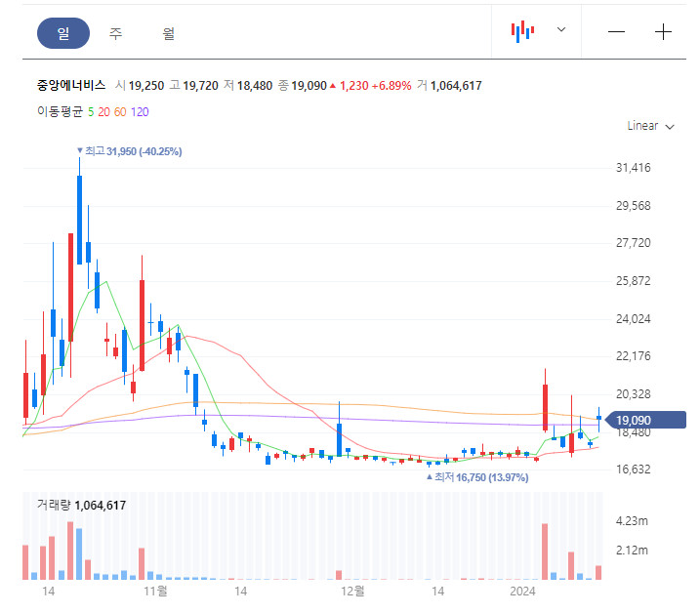Viewport: 700px width, 613px height.
Task: Click the 12월 date axis label
Action: (x=352, y=592)
